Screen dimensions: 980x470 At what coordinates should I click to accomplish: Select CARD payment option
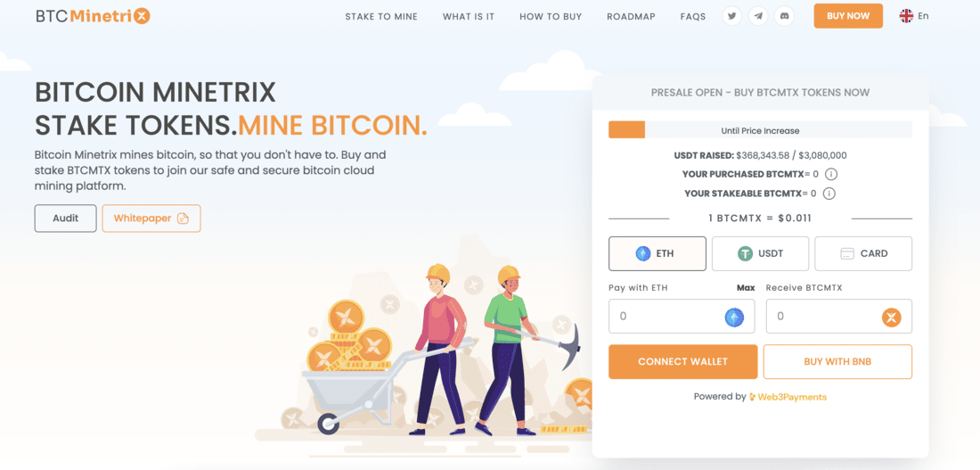(x=863, y=253)
